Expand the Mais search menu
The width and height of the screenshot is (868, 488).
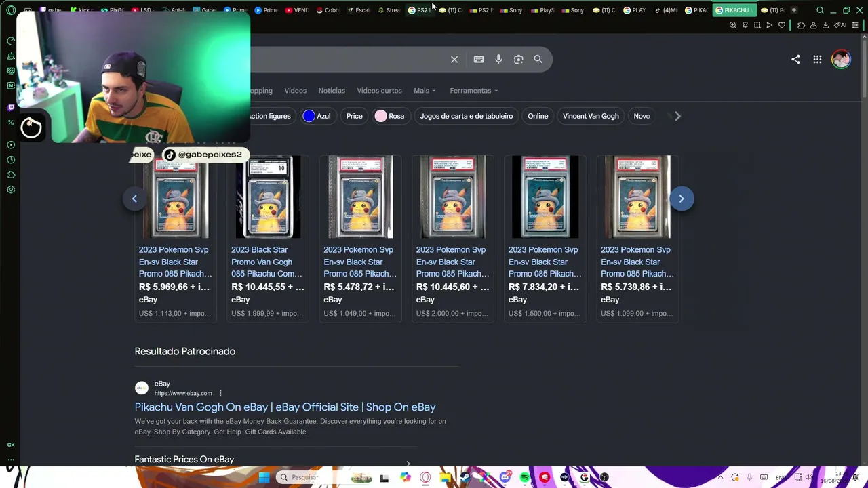pyautogui.click(x=425, y=91)
